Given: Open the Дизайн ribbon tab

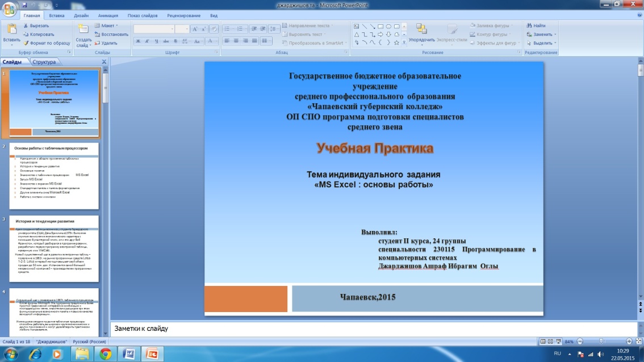Looking at the screenshot, I should pyautogui.click(x=81, y=15).
